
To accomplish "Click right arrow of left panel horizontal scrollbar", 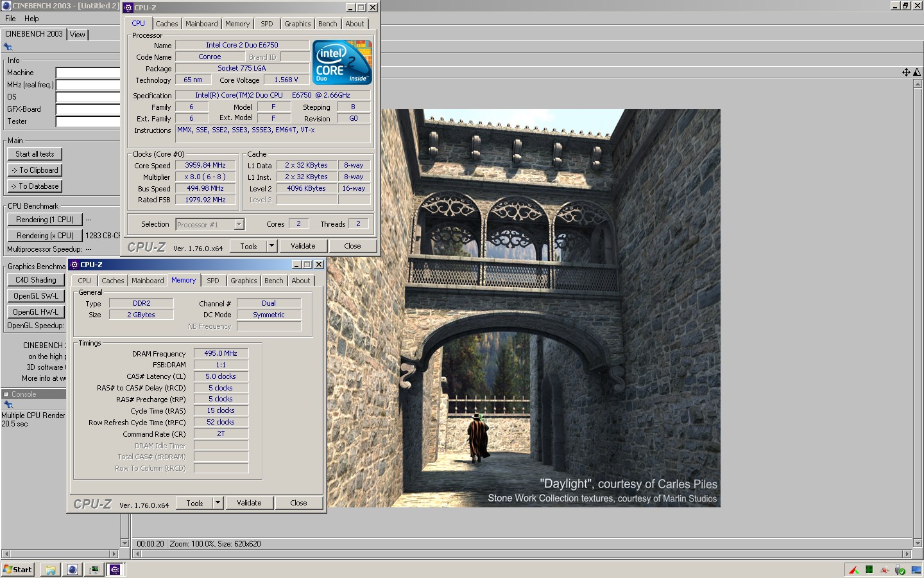I will [114, 554].
